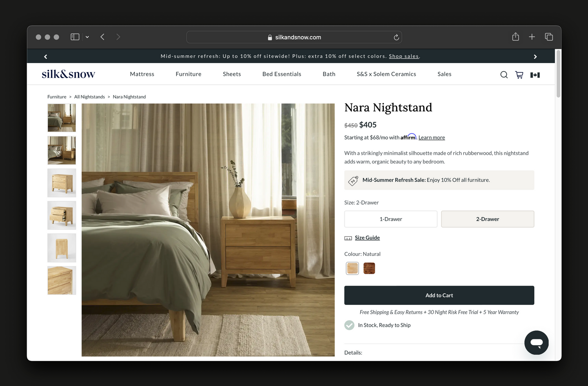This screenshot has width=588, height=386.
Task: Click Add to Cart button
Action: (439, 295)
